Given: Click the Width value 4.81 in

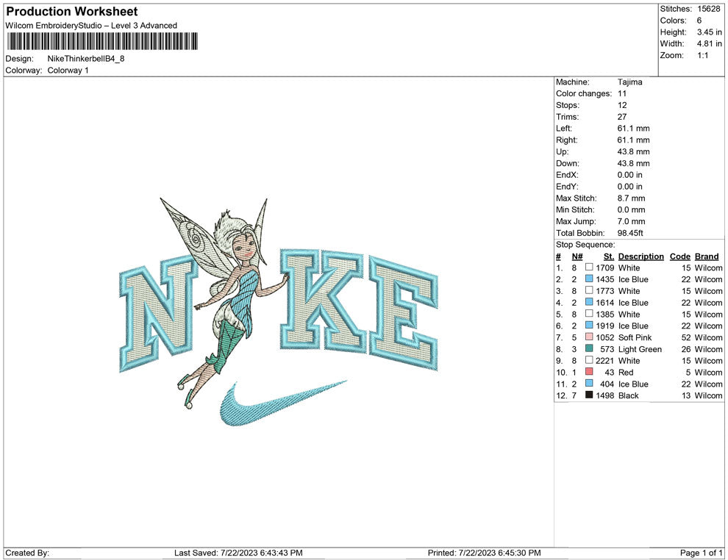Looking at the screenshot, I should click(x=709, y=43).
